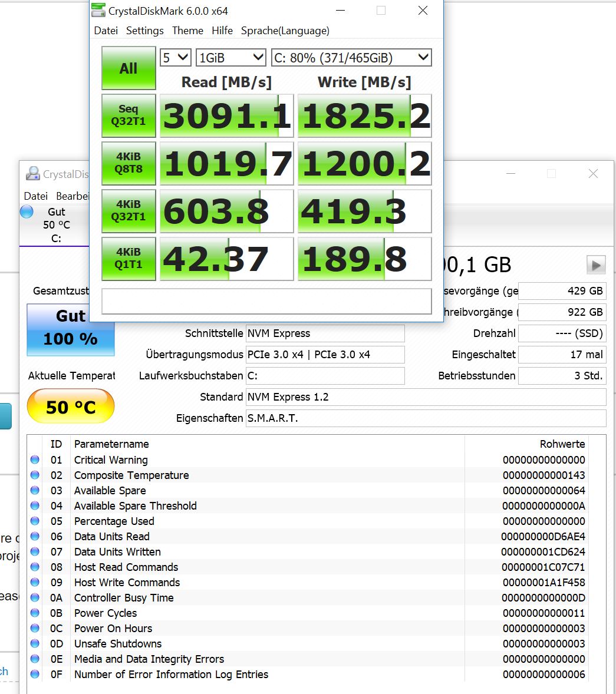Open the Theme menu
The width and height of the screenshot is (616, 694).
click(x=188, y=31)
